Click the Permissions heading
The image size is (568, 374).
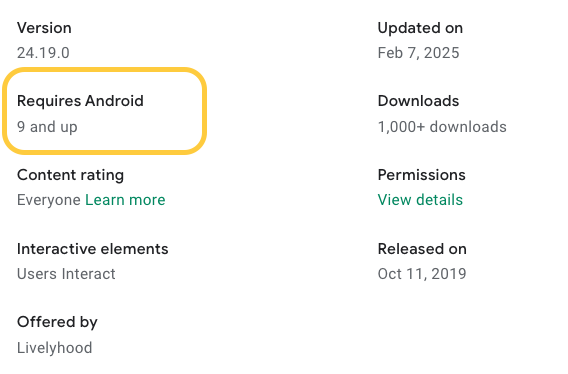coord(422,175)
